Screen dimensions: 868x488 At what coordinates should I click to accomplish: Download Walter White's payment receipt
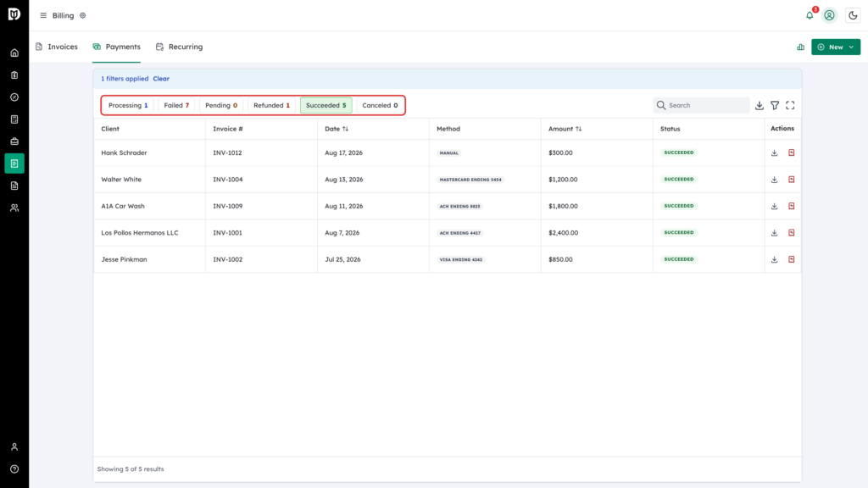[774, 180]
